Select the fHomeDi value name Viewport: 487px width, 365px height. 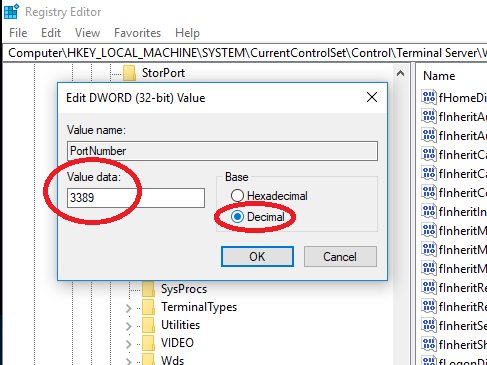463,98
